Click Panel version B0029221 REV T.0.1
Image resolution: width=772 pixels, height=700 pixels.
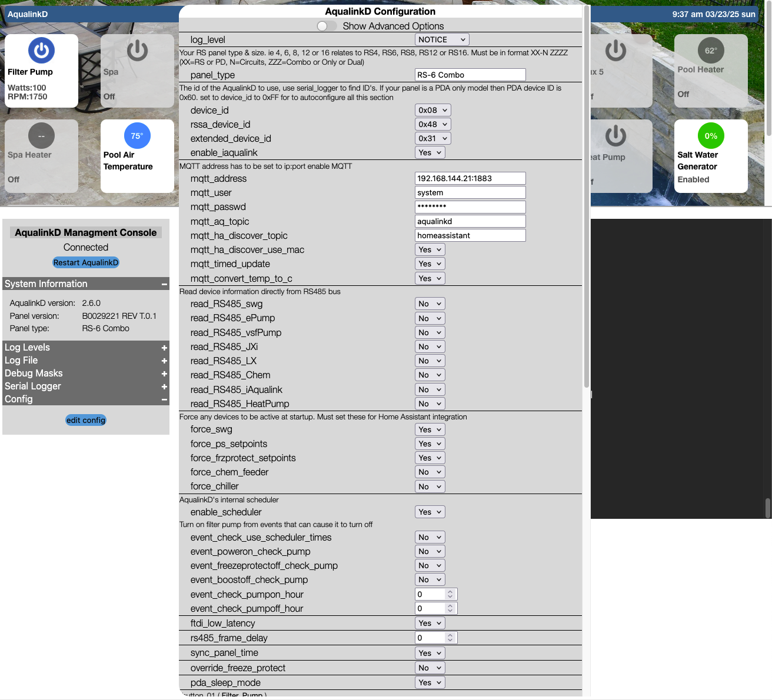[119, 316]
